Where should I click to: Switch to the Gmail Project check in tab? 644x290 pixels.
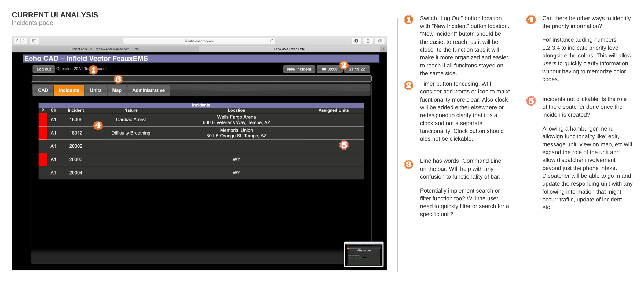(105, 49)
